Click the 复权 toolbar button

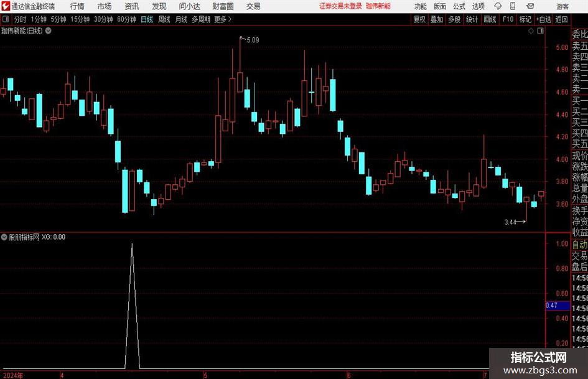[x=419, y=19]
